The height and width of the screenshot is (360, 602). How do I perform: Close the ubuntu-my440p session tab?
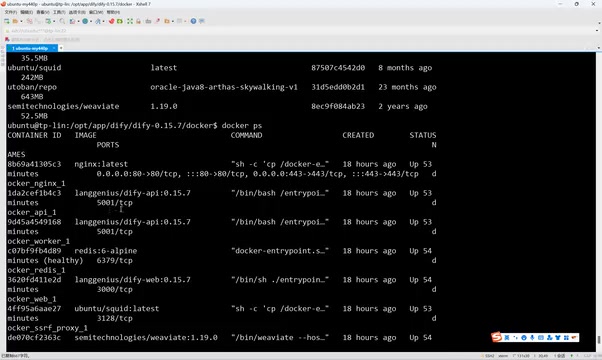click(54, 48)
